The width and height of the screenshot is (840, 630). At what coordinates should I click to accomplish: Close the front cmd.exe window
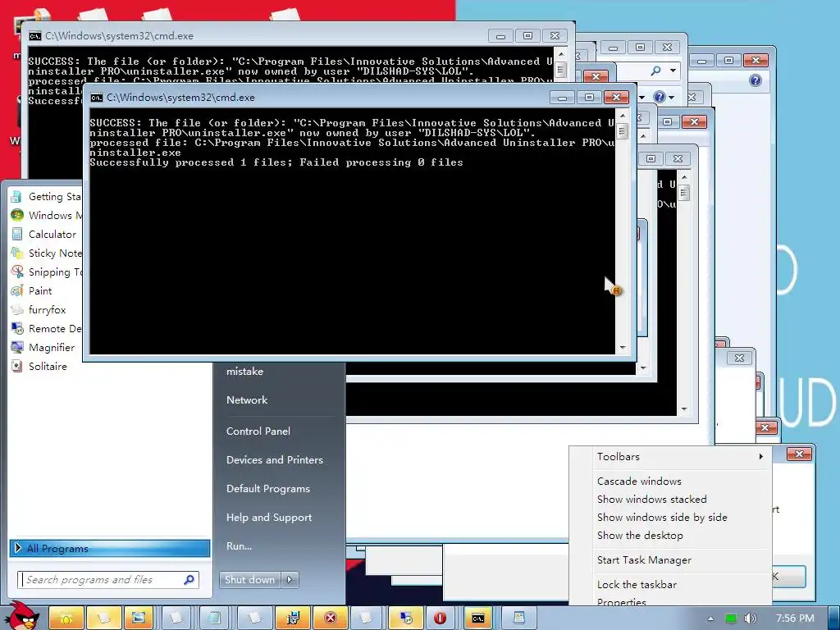pyautogui.click(x=616, y=97)
